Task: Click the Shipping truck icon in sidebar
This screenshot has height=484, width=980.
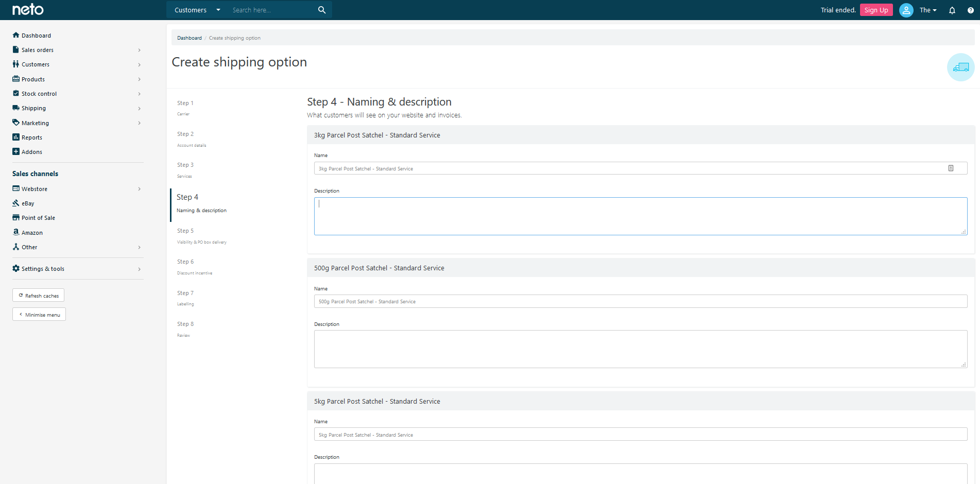Action: [x=16, y=108]
